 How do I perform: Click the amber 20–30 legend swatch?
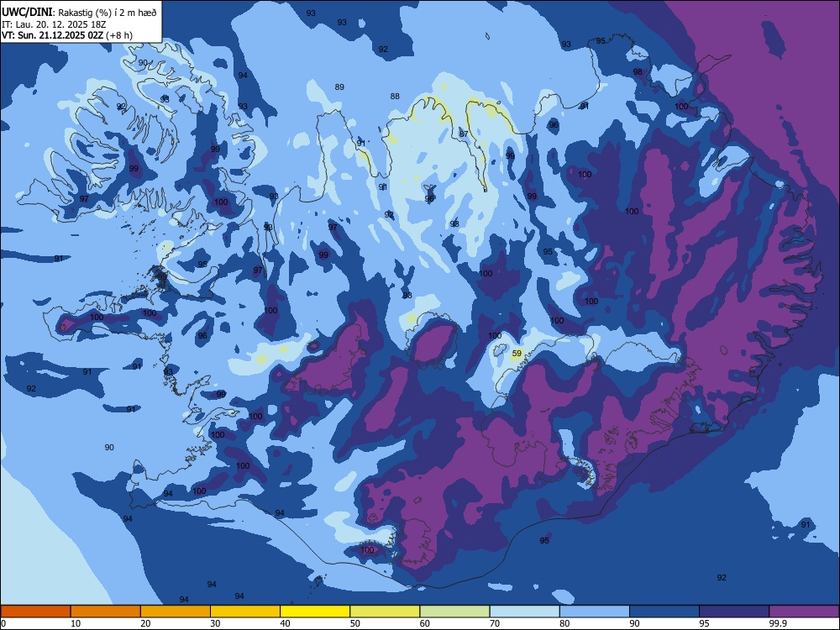[176, 612]
